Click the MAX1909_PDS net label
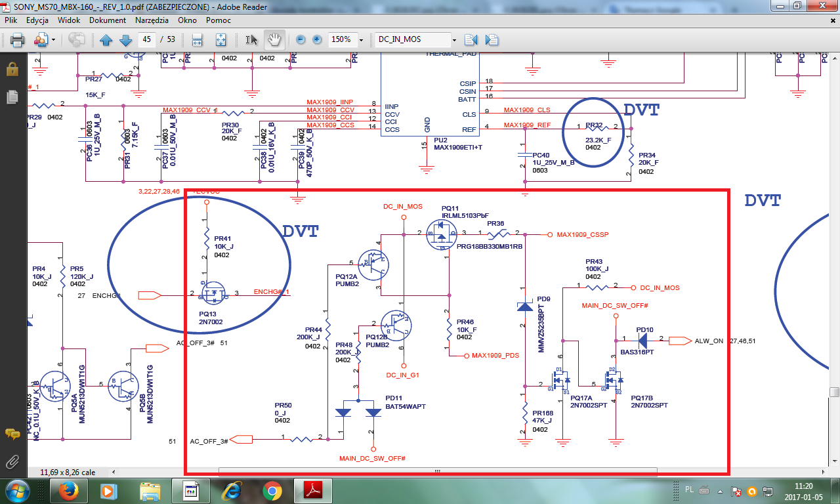Screen dimensions: 840x504 click(x=495, y=355)
